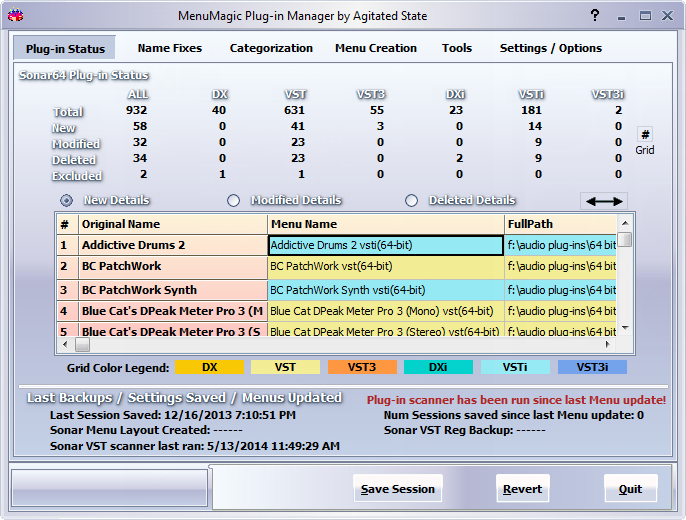
Task: Click the DXi teal legend swatch
Action: [438, 367]
